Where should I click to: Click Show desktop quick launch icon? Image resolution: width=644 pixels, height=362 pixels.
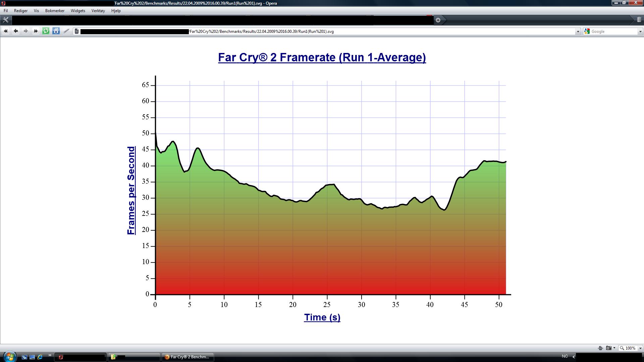(32, 357)
